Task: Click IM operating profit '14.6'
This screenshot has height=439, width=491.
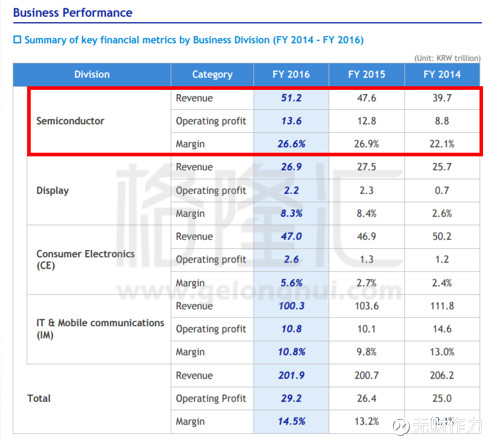Action: tap(442, 329)
